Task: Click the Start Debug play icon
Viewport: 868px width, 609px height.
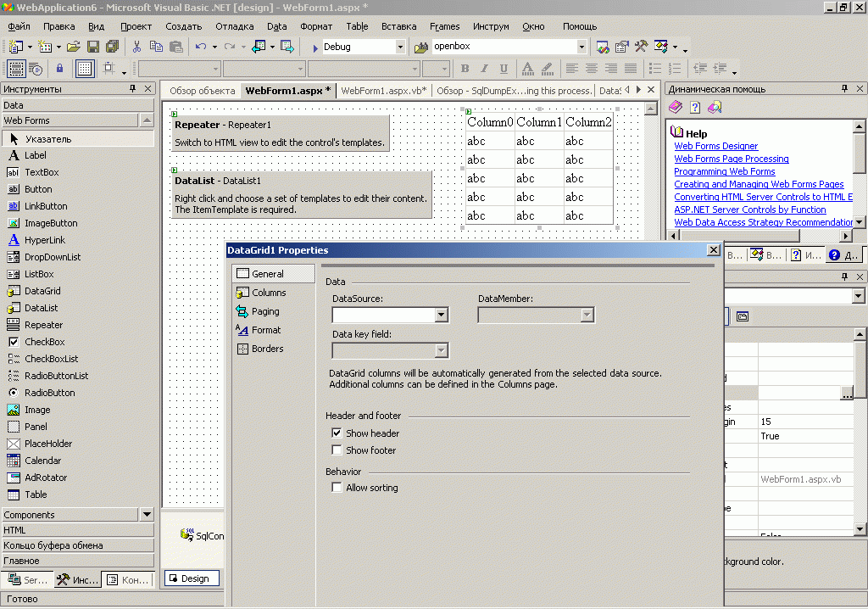Action: pyautogui.click(x=315, y=47)
